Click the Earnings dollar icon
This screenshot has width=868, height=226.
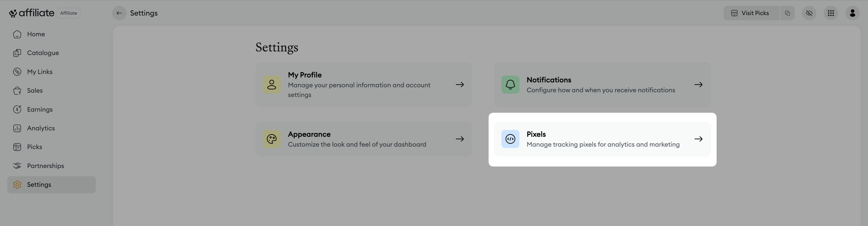click(x=17, y=109)
